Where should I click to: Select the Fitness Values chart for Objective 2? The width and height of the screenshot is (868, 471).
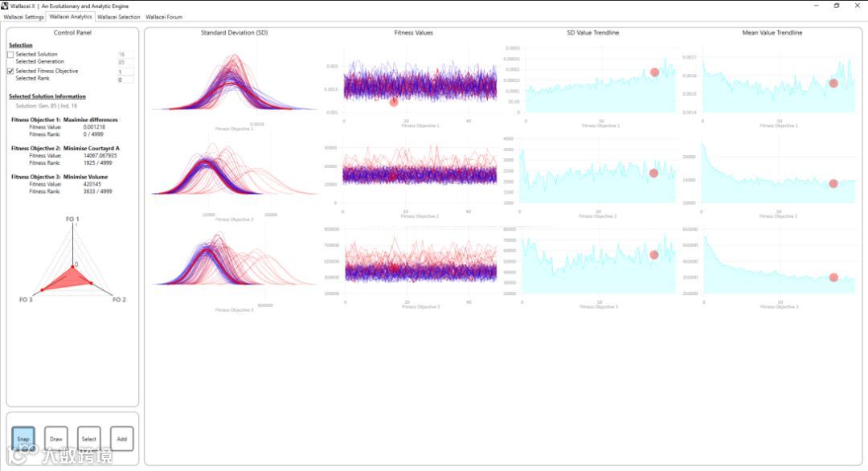click(x=412, y=177)
